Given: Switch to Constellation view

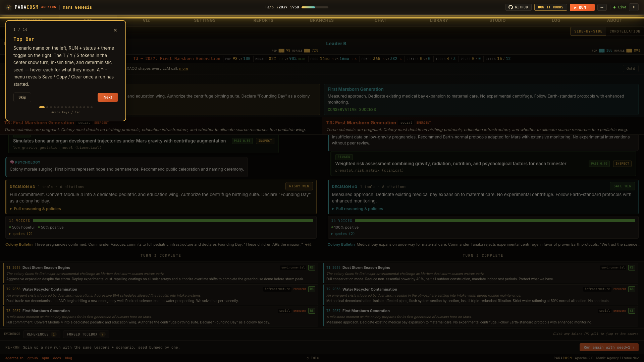Looking at the screenshot, I should 625,32.
